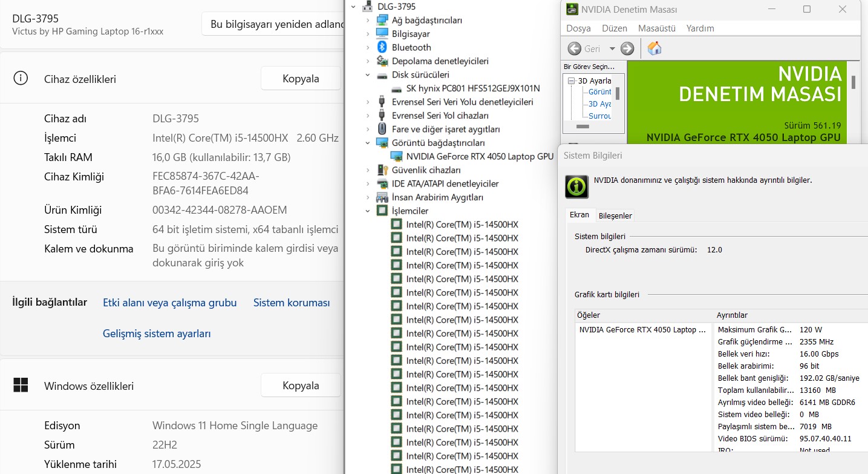The height and width of the screenshot is (474, 868).
Task: Click the Home icon in NVIDIA toolbar
Action: pos(654,48)
